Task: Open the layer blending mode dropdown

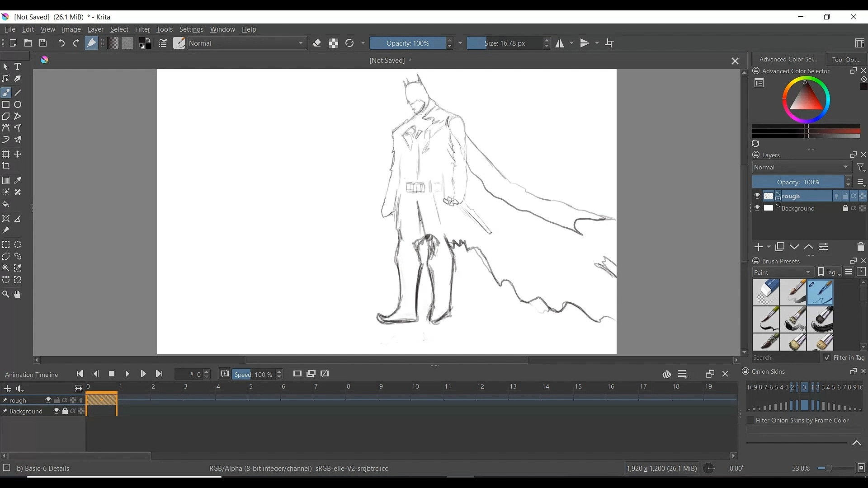Action: click(802, 168)
